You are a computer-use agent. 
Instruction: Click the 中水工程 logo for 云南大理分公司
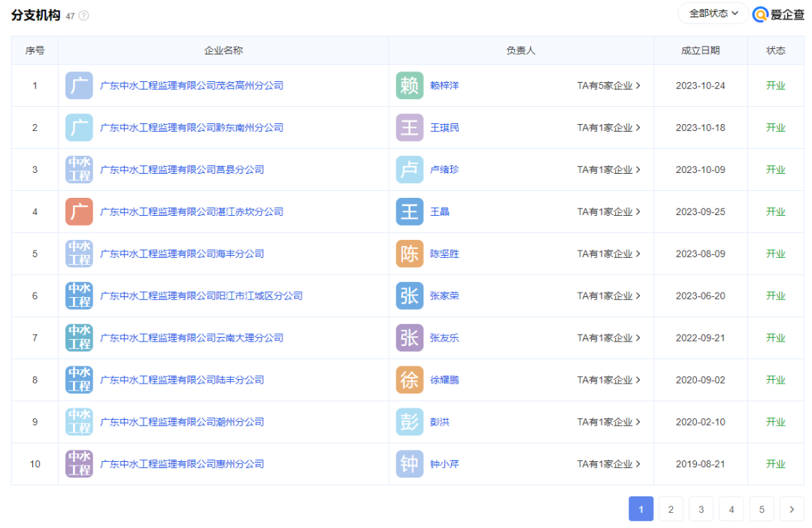pyautogui.click(x=79, y=338)
